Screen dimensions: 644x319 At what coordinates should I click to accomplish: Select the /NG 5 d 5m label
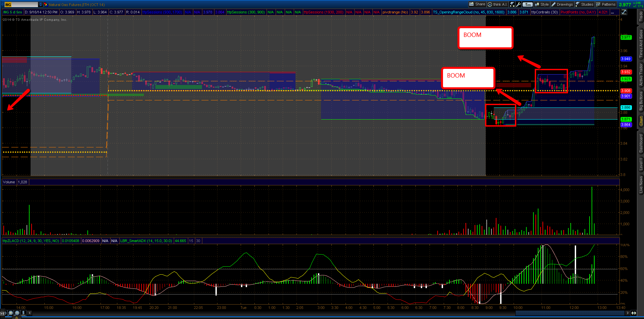tap(12, 12)
